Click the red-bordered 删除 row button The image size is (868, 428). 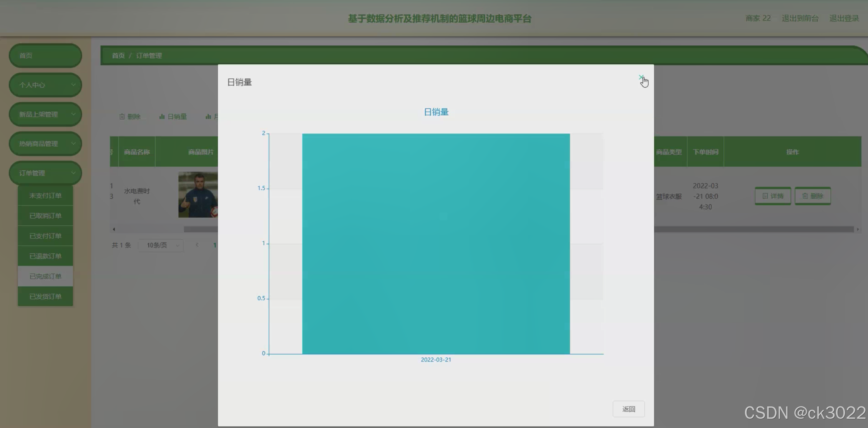coord(813,196)
